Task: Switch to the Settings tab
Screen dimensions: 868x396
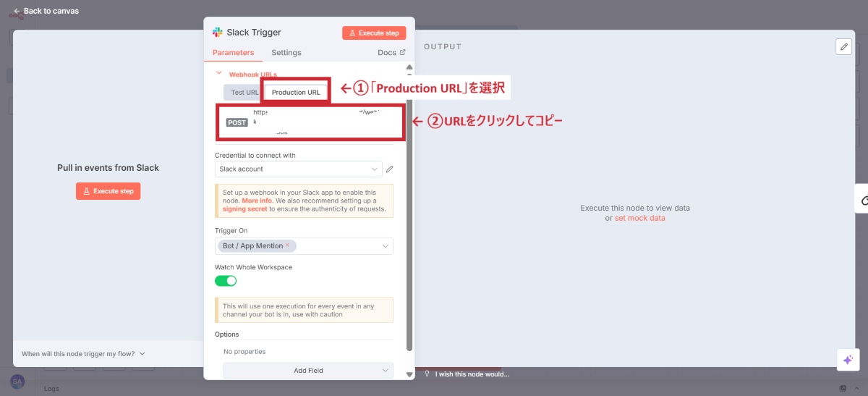Action: point(286,53)
